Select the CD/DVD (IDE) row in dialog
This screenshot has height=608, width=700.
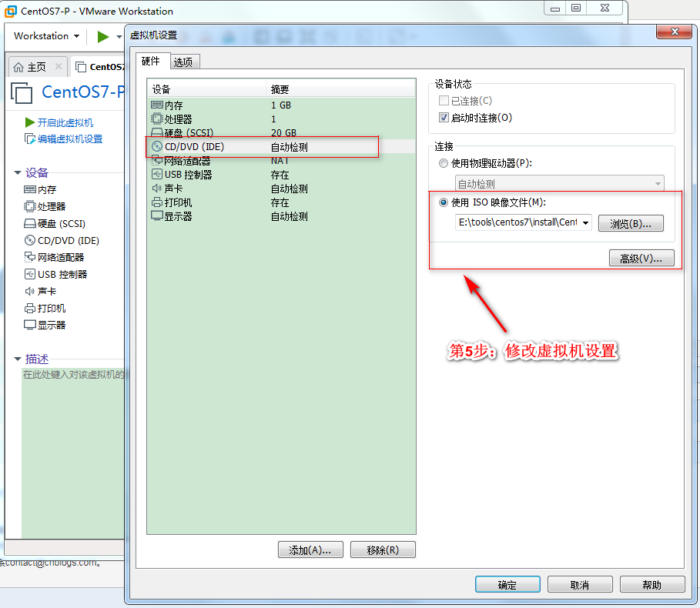(281, 147)
